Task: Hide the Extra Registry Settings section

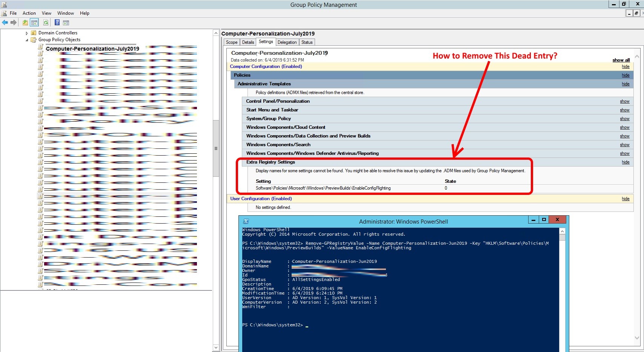Action: [x=626, y=162]
